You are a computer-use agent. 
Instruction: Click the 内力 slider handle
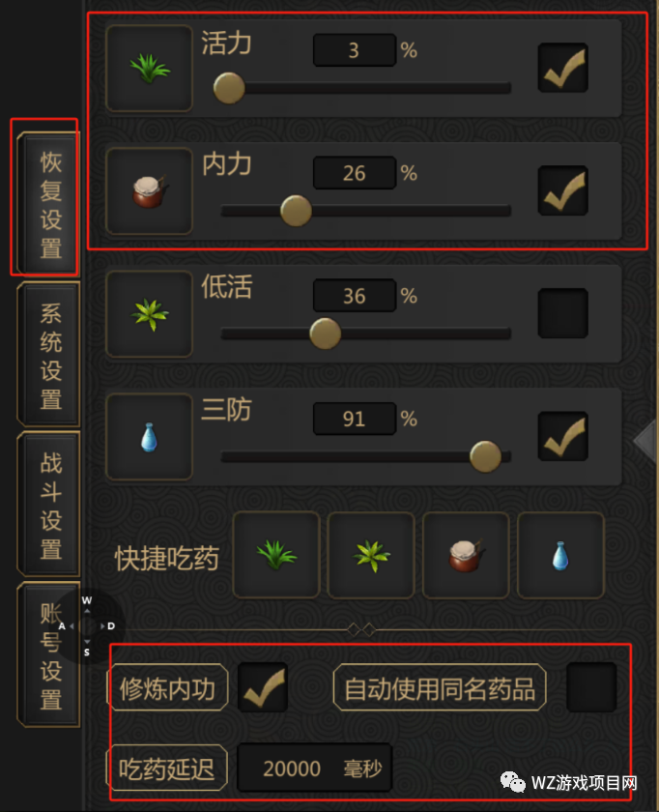pos(296,211)
